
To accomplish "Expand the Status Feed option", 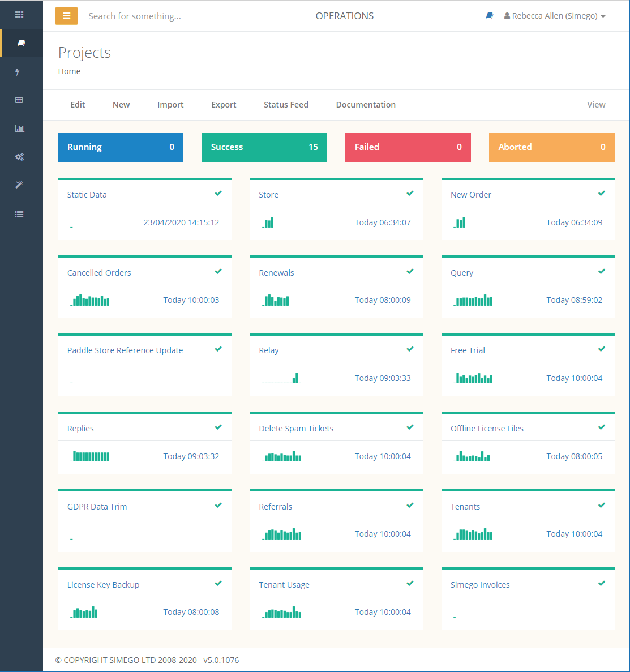I will coord(286,105).
